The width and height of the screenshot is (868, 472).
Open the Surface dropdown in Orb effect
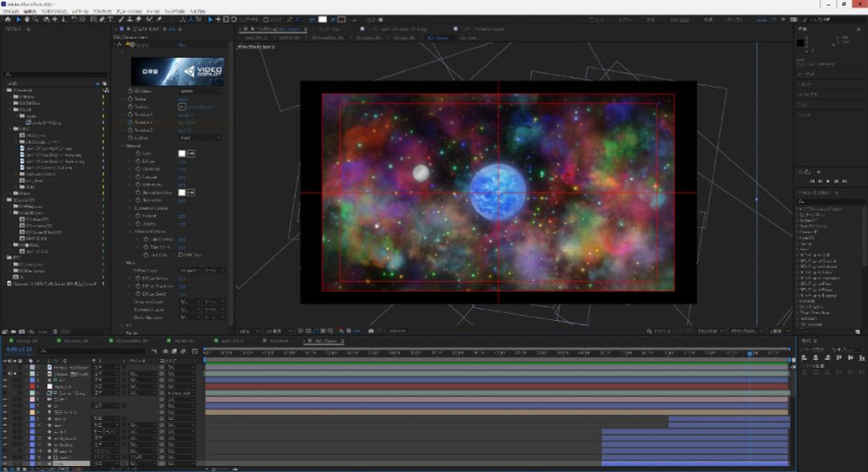[x=200, y=138]
